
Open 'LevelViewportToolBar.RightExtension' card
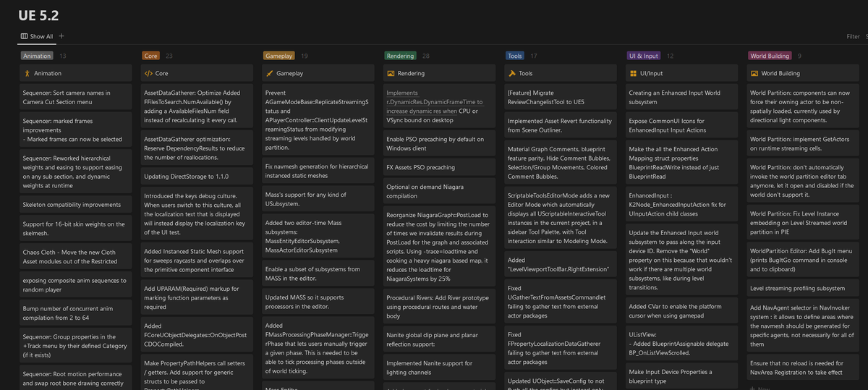pos(561,265)
